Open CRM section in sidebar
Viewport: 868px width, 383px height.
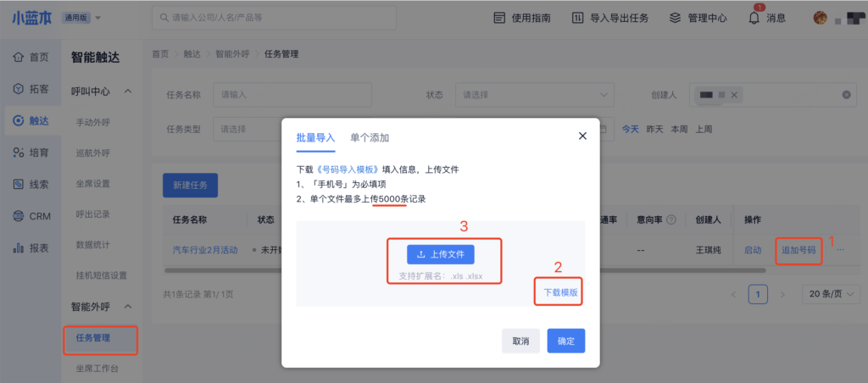click(31, 216)
